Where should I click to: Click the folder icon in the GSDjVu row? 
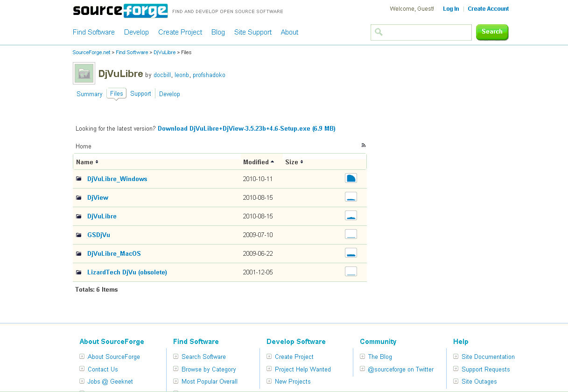(x=79, y=235)
